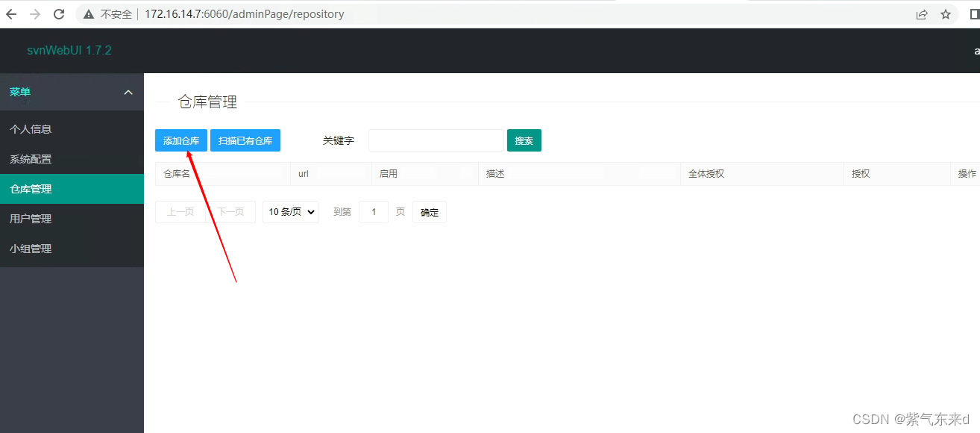Select the 用户管理 menu item

pyautogui.click(x=31, y=218)
